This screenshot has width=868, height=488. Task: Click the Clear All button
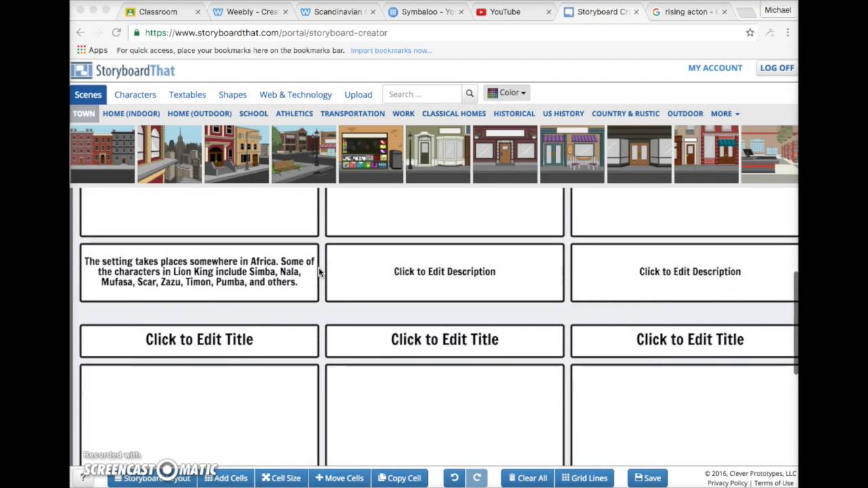(528, 478)
